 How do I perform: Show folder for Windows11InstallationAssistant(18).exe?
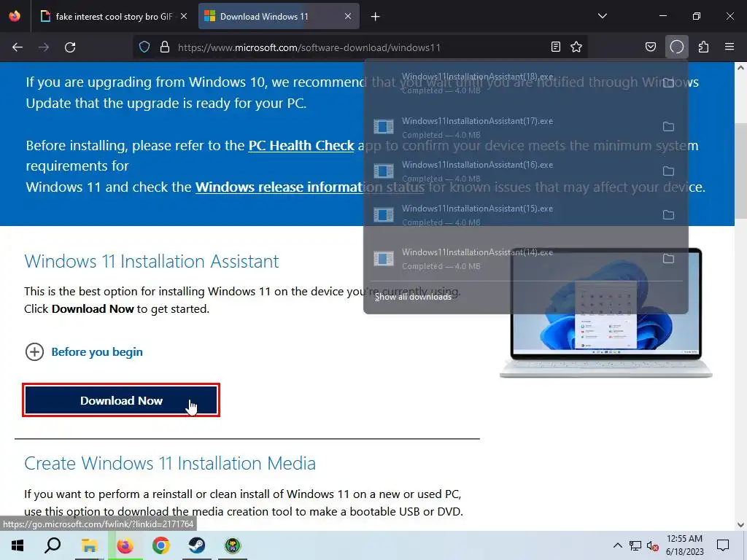coord(668,83)
